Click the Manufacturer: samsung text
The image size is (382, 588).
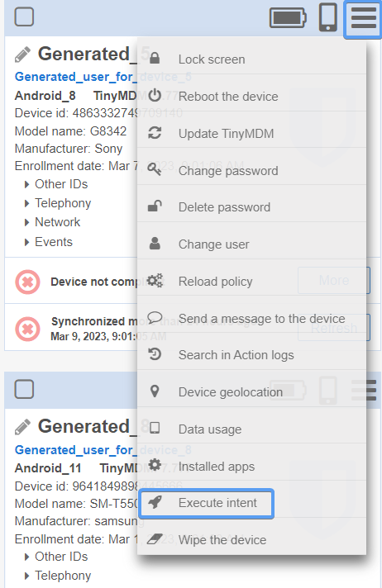[79, 521]
